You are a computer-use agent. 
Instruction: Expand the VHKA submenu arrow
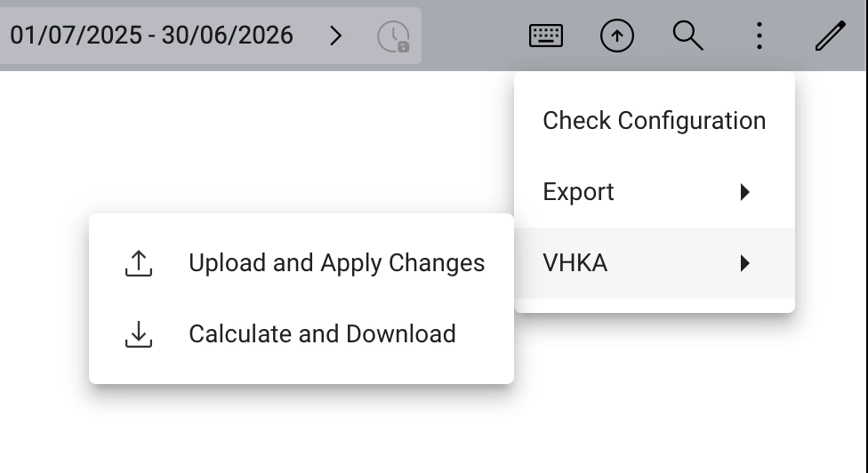coord(745,263)
